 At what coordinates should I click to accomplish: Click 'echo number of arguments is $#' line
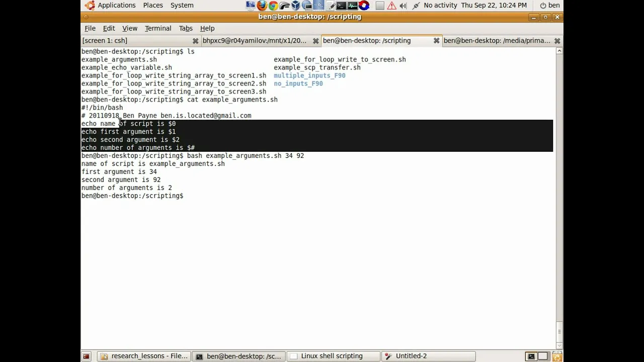tap(138, 148)
